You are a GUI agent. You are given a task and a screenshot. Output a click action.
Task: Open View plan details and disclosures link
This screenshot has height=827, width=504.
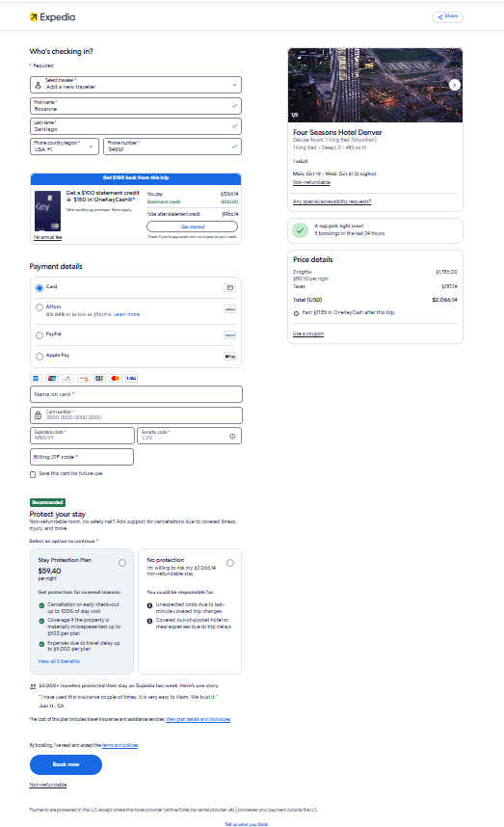click(199, 719)
